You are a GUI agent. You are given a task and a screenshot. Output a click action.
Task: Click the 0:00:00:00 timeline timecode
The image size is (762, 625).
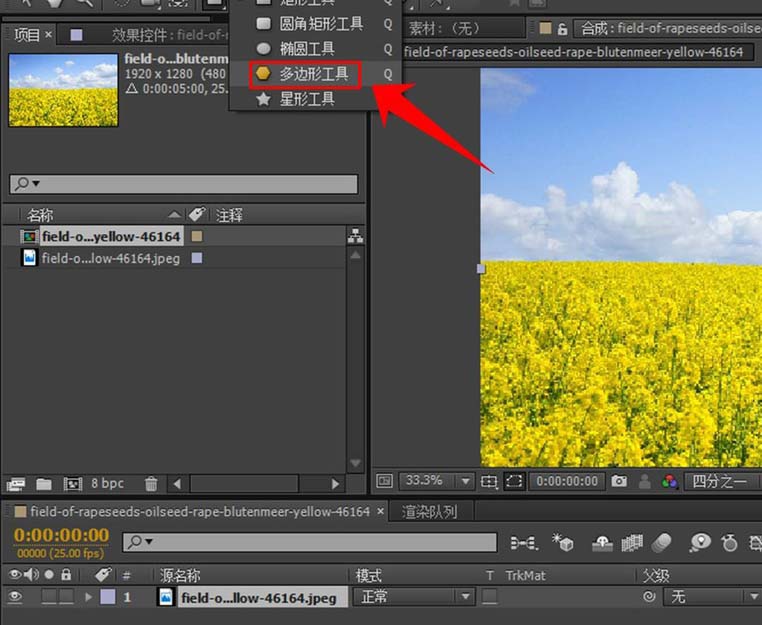coord(61,535)
